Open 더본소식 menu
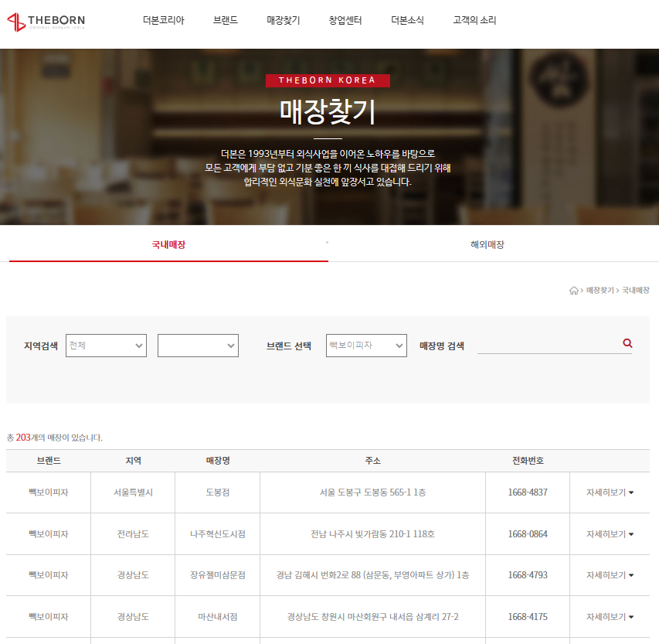 click(407, 20)
